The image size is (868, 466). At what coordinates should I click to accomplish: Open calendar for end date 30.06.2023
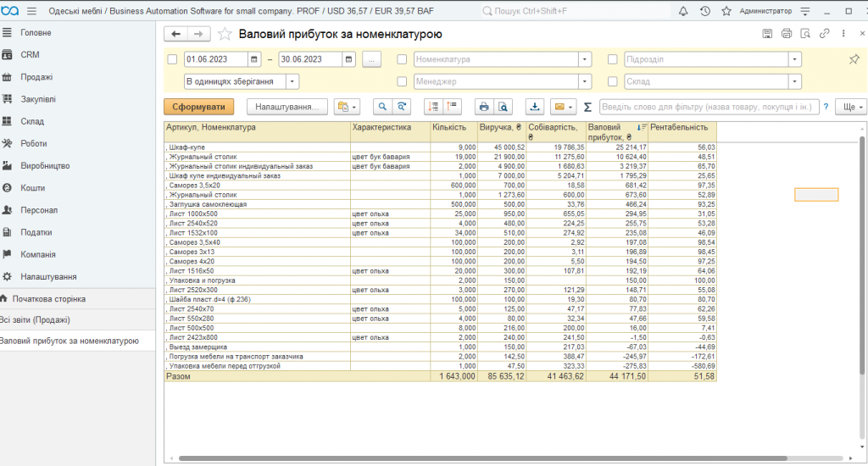click(348, 59)
